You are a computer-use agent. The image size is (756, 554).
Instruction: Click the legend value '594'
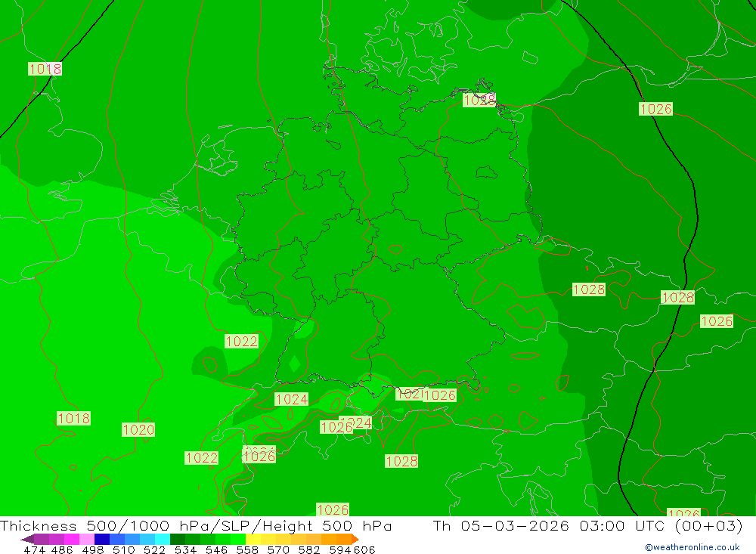(340, 549)
